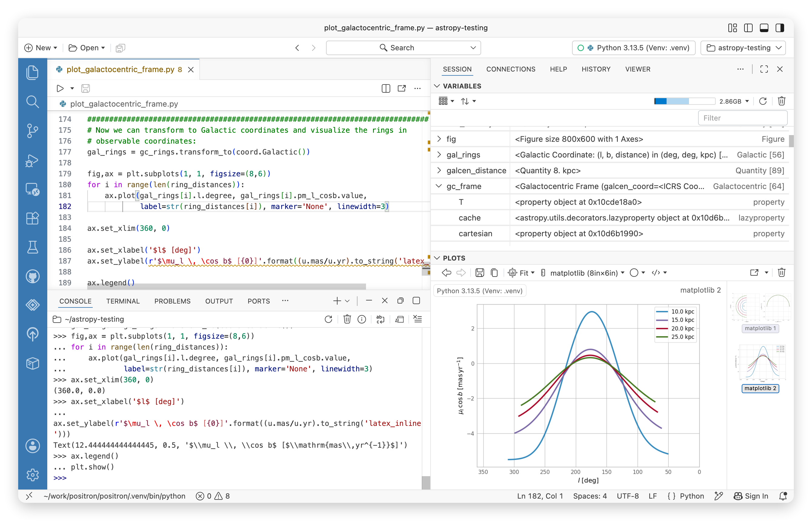Toggle word wrap in console
The height and width of the screenshot is (521, 812).
click(380, 319)
